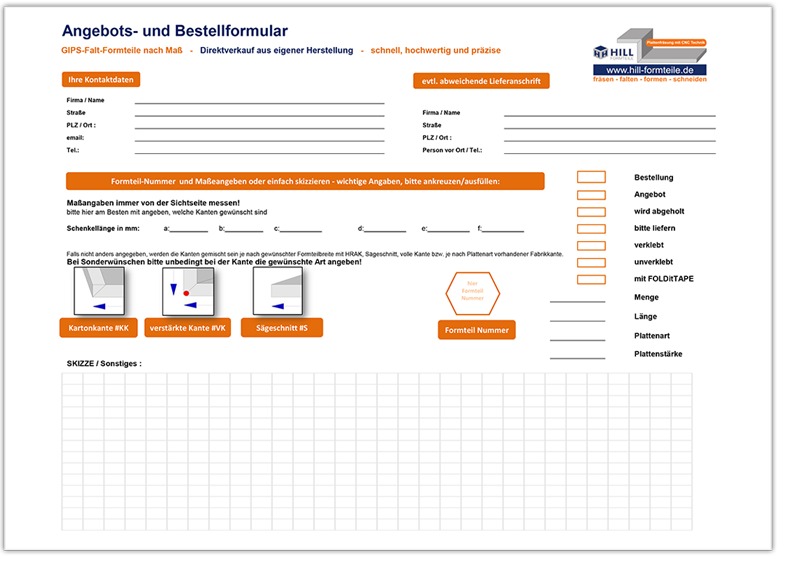Select the 'bitte liefern' checkbox
Viewport: 800px width, 566px height.
point(591,228)
